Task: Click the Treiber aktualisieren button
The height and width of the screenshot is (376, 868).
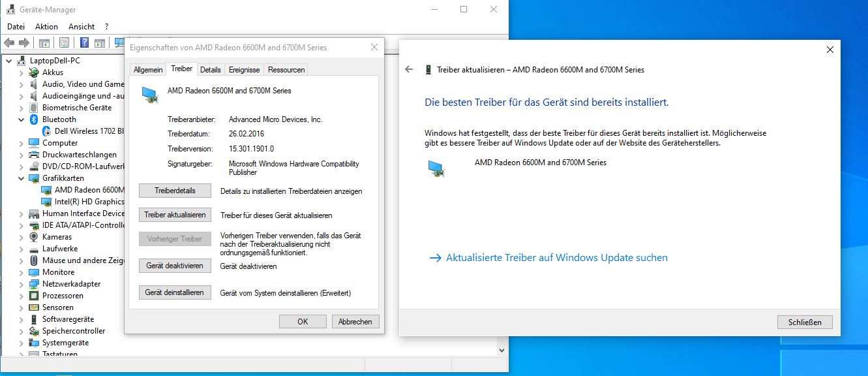Action: click(175, 215)
